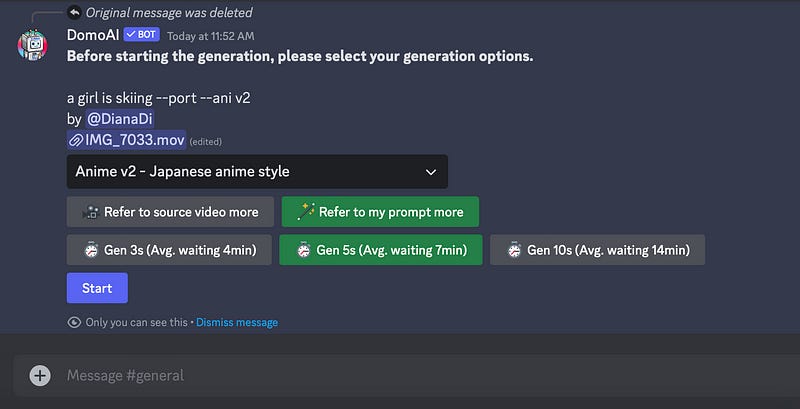The height and width of the screenshot is (409, 800).
Task: Click the eye icon beside 'Only you can see this'
Action: pyautogui.click(x=74, y=322)
